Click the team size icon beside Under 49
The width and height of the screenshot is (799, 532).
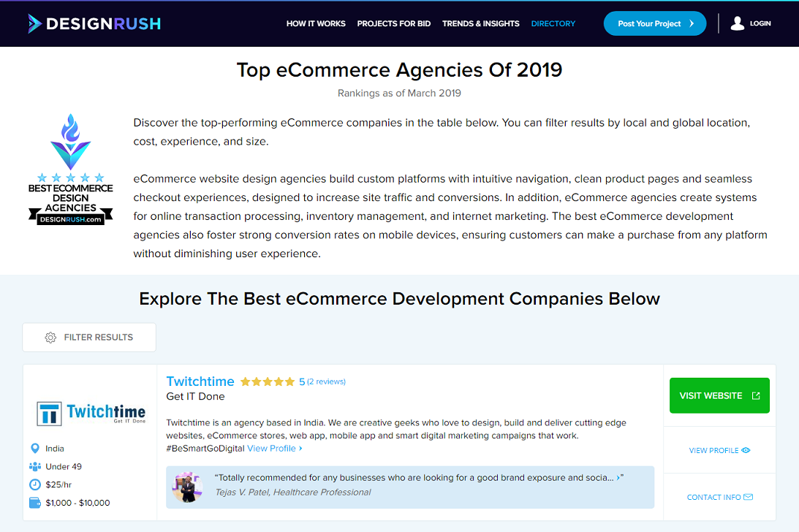coord(35,466)
